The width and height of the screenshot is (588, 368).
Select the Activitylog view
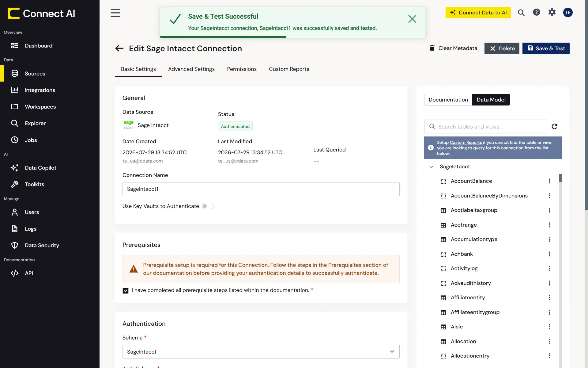[x=464, y=268]
